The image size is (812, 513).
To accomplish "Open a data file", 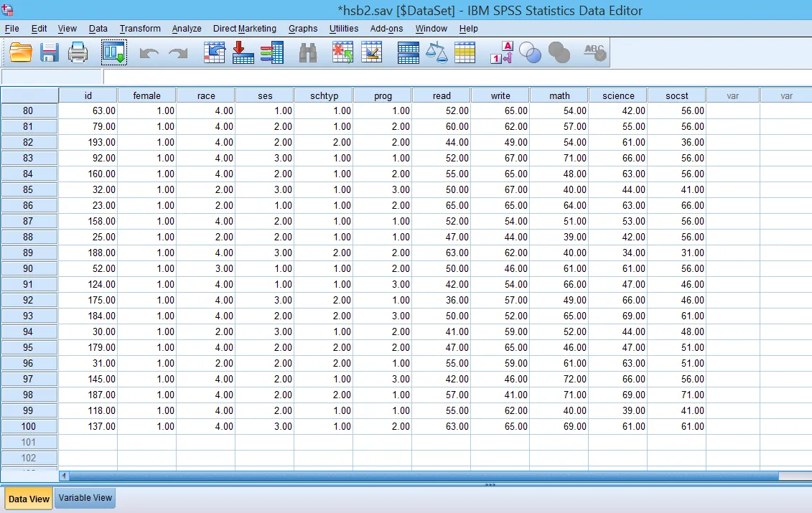I will (x=20, y=52).
